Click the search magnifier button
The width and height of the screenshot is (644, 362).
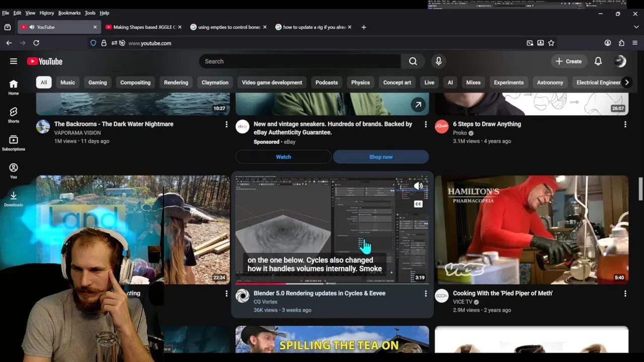tap(413, 61)
